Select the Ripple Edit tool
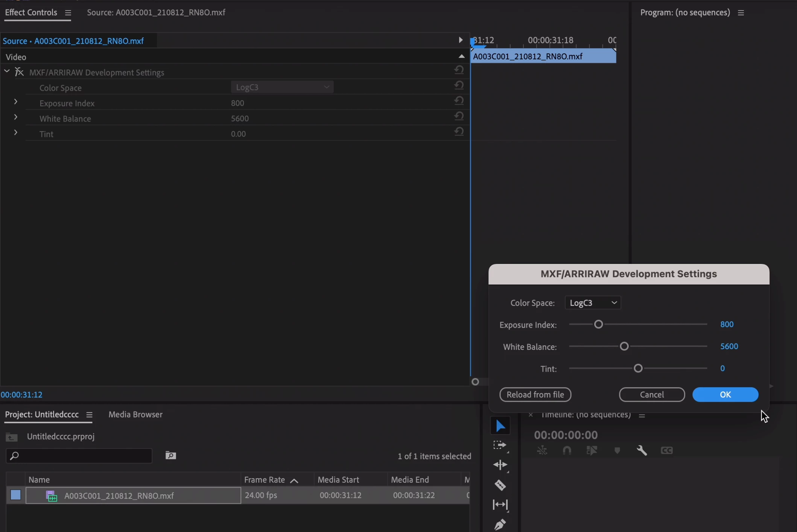 [500, 465]
